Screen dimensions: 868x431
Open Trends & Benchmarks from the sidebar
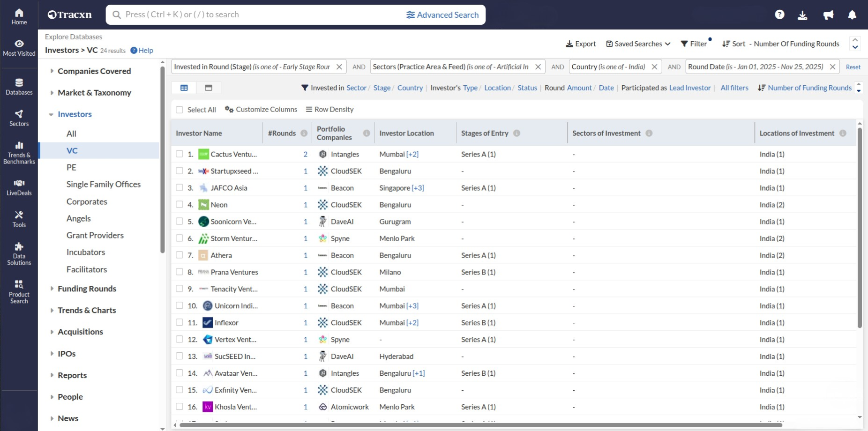pyautogui.click(x=19, y=151)
